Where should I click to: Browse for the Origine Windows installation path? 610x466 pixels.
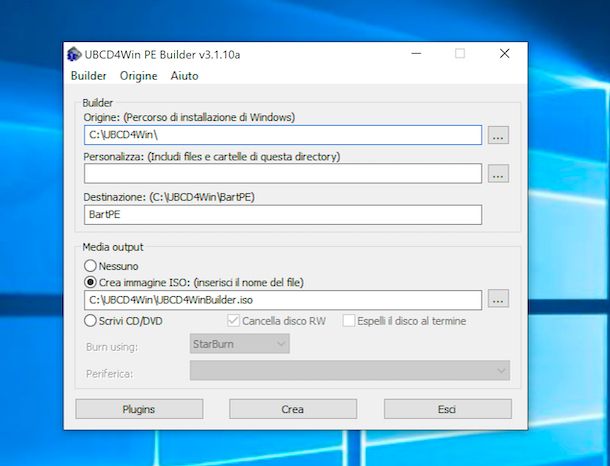point(498,135)
